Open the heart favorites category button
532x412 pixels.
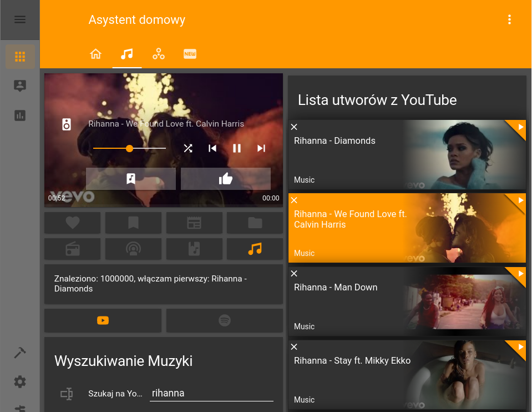[72, 223]
